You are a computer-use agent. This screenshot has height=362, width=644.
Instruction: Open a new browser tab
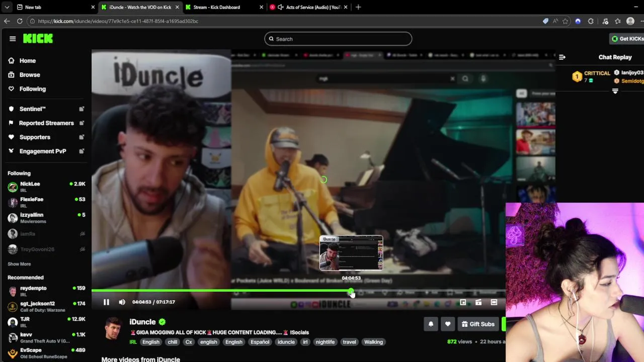click(358, 7)
